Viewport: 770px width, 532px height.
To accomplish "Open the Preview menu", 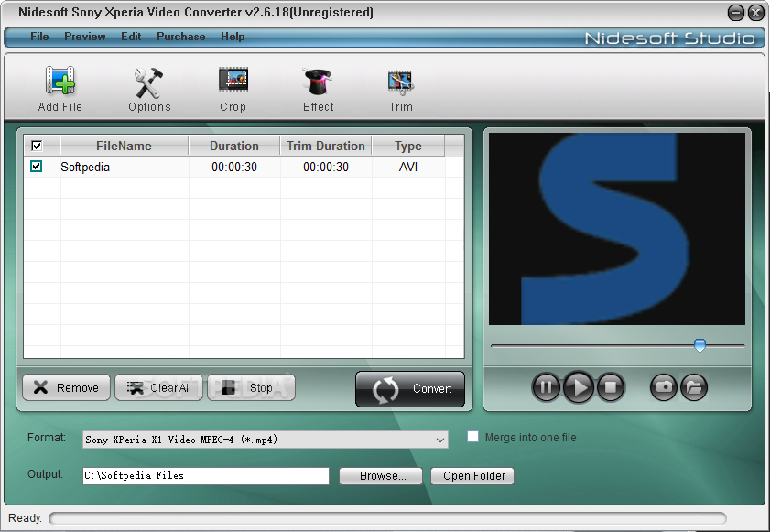I will pos(85,37).
